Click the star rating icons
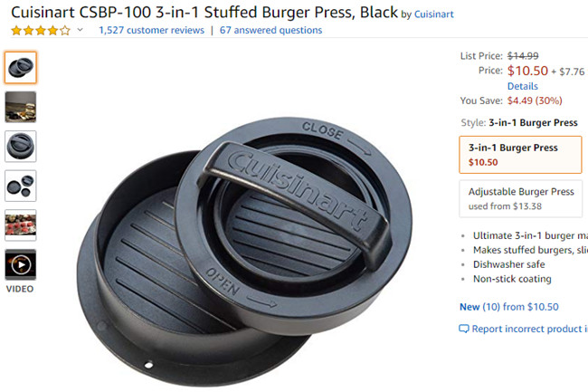 tap(40, 31)
